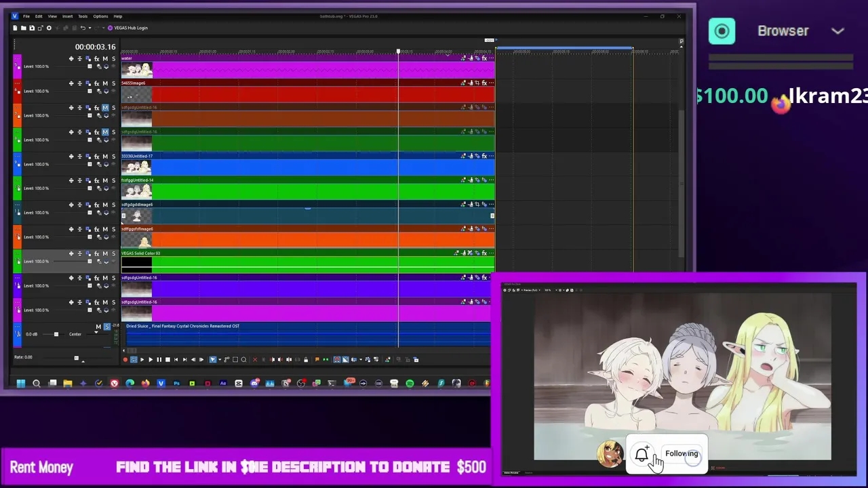Select the Envelope Edit tool
The height and width of the screenshot is (488, 868).
(x=226, y=359)
